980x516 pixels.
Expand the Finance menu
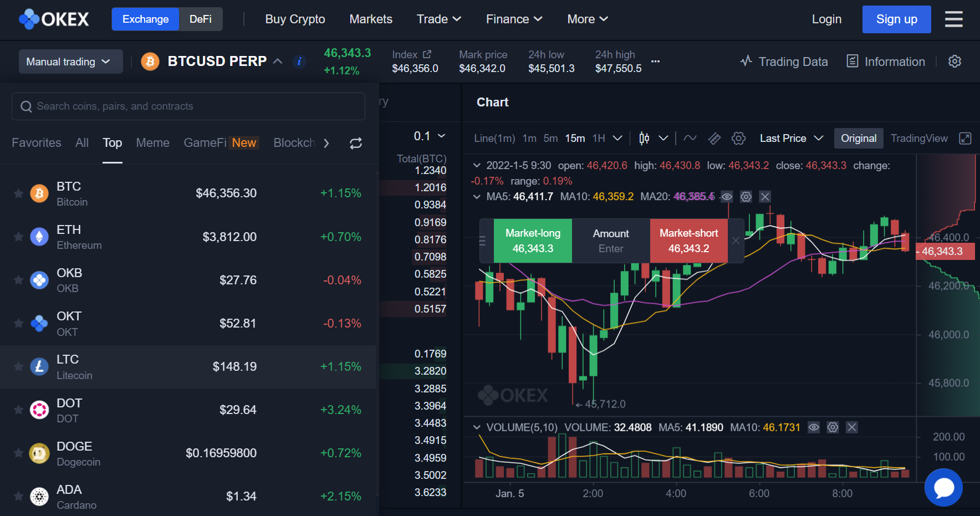pos(514,19)
